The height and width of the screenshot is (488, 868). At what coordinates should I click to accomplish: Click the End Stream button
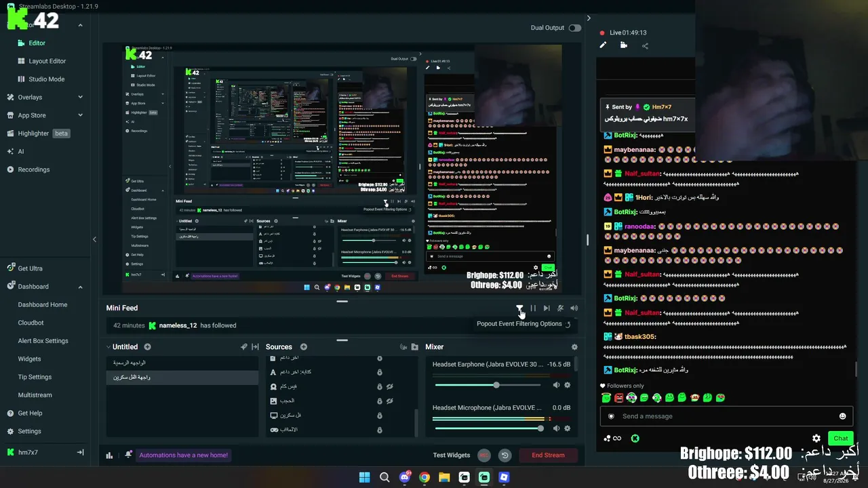(x=548, y=455)
